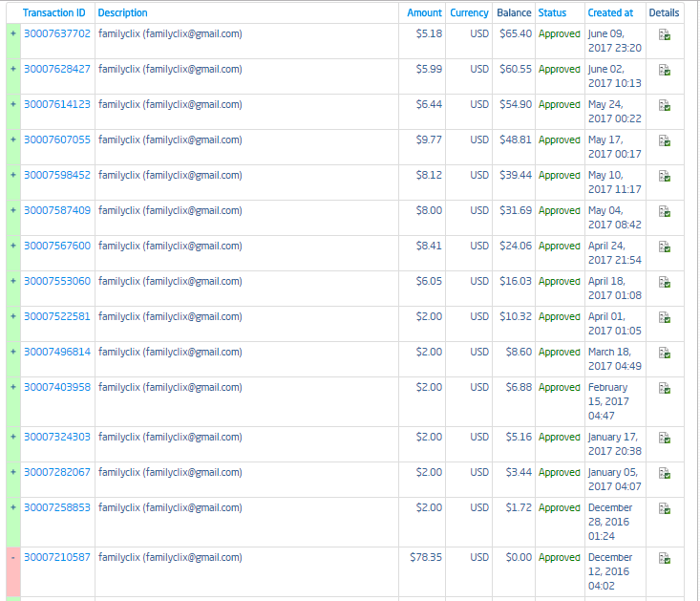Open transaction link 30007587409
700x601 pixels.
point(57,210)
